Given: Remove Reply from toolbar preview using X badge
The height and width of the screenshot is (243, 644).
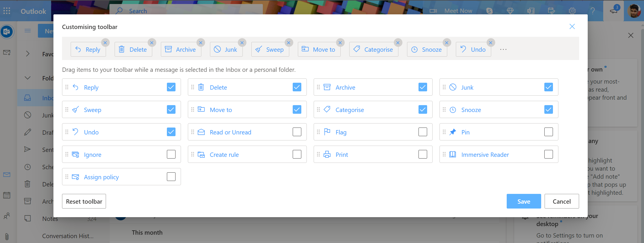Looking at the screenshot, I should (x=105, y=43).
